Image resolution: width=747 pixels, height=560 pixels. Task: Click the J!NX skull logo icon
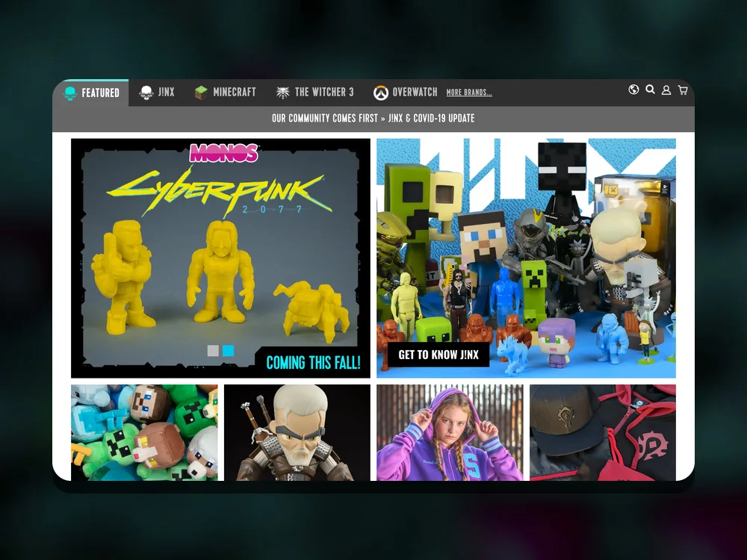[146, 93]
